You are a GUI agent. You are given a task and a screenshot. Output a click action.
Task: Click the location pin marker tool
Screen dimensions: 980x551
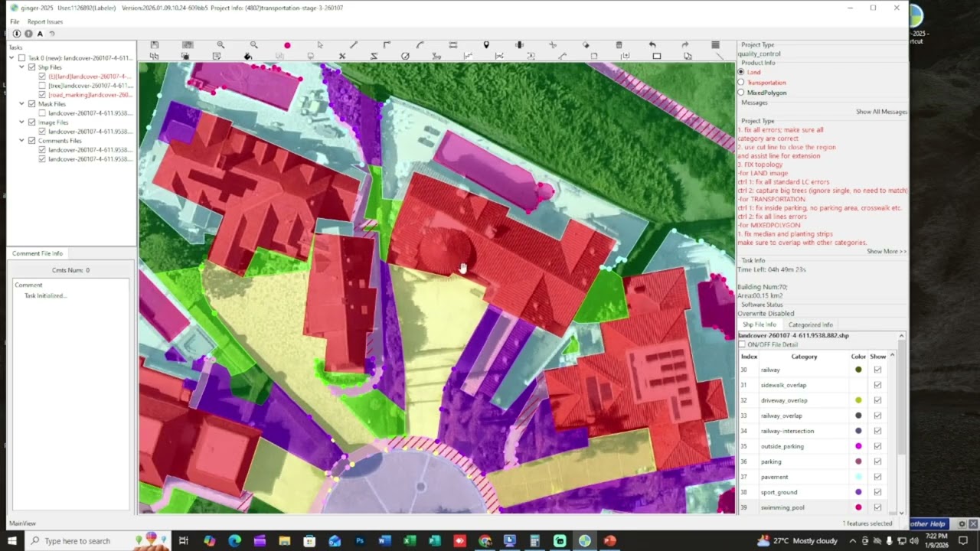point(486,45)
